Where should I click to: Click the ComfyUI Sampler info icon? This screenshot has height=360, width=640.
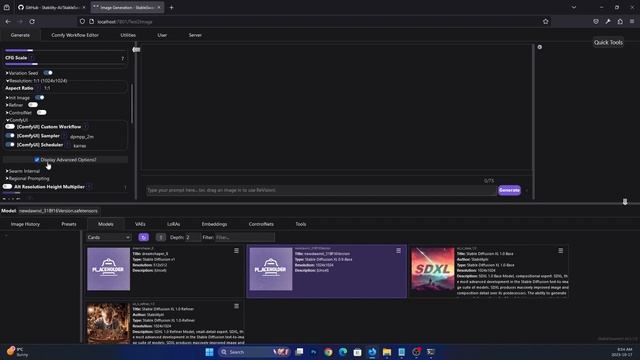point(64,136)
